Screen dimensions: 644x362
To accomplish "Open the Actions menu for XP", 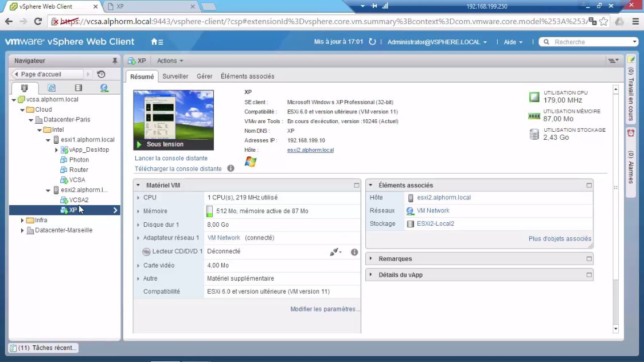I will point(169,60).
